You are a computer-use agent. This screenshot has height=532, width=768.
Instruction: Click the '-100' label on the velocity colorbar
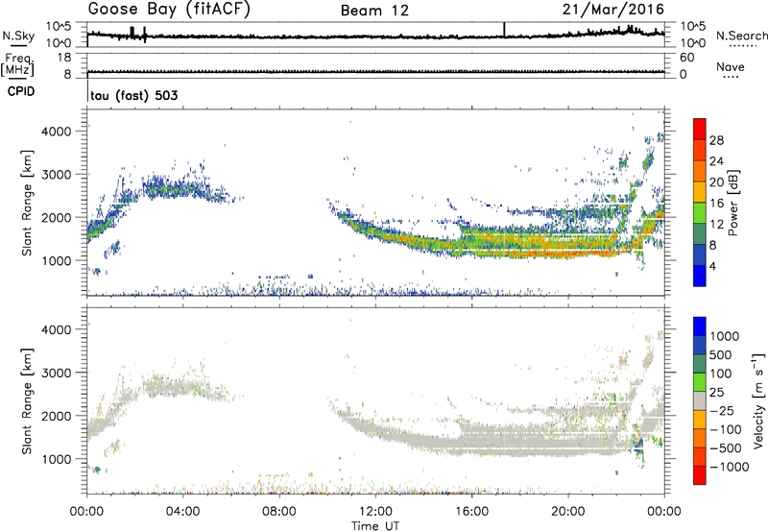pos(726,429)
